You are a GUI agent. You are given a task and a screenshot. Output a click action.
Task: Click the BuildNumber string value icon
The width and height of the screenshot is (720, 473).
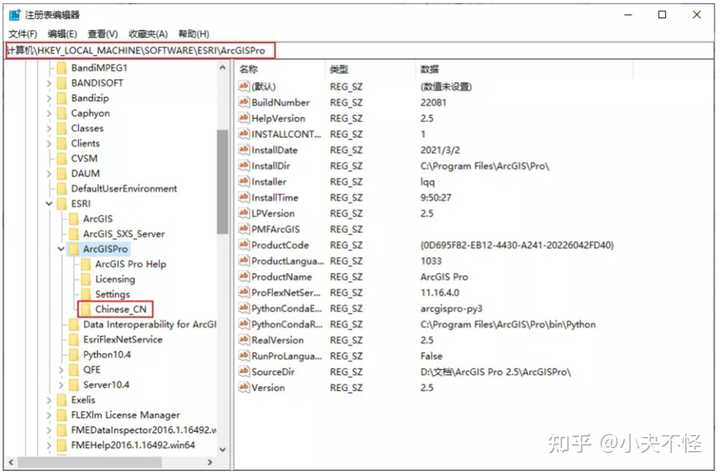coord(244,102)
